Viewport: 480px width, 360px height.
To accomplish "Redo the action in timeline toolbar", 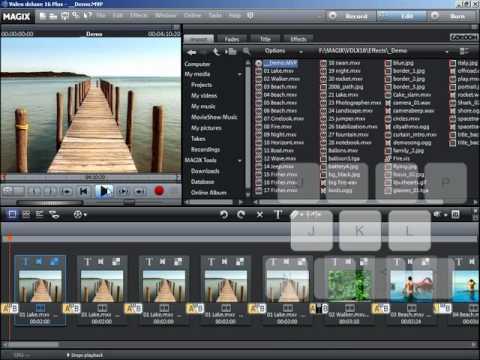I will [x=241, y=214].
